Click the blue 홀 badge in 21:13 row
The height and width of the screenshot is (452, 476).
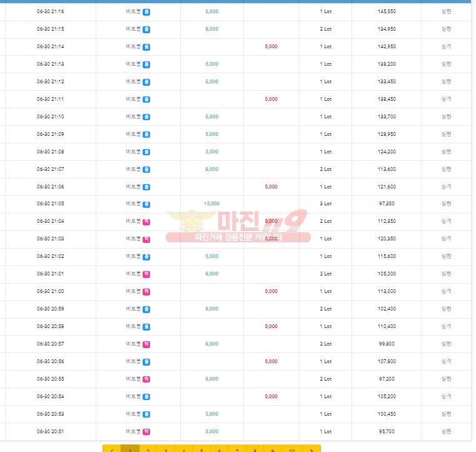(x=146, y=64)
